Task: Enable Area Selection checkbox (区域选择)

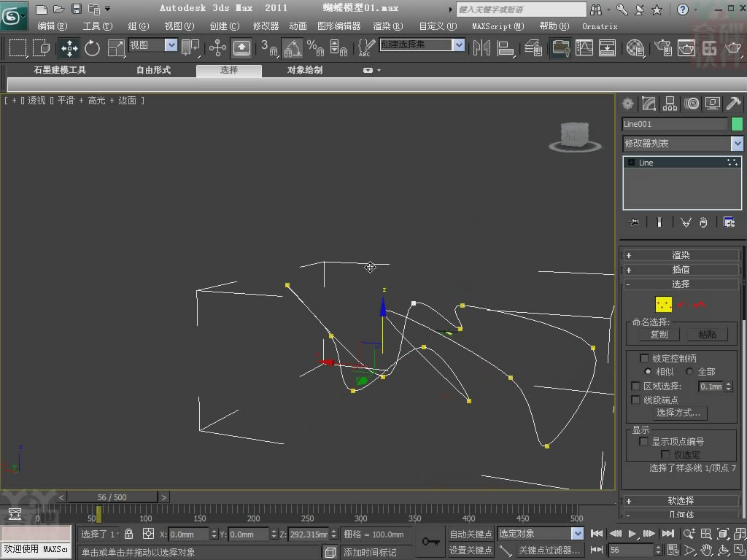Action: (x=635, y=386)
